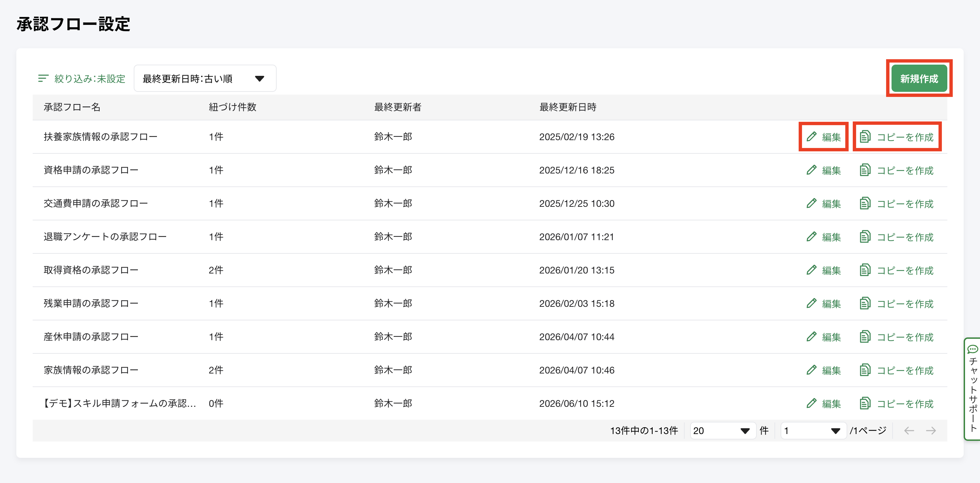Go to next page with right arrow
The width and height of the screenshot is (980, 483).
coord(931,431)
